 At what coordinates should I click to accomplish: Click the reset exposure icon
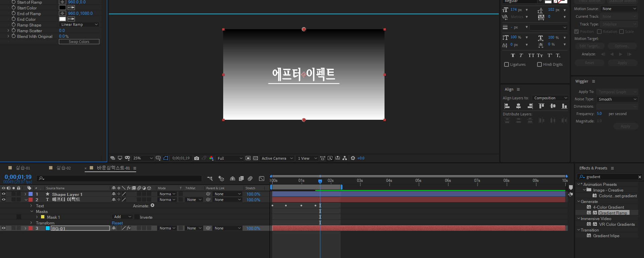[x=353, y=158]
